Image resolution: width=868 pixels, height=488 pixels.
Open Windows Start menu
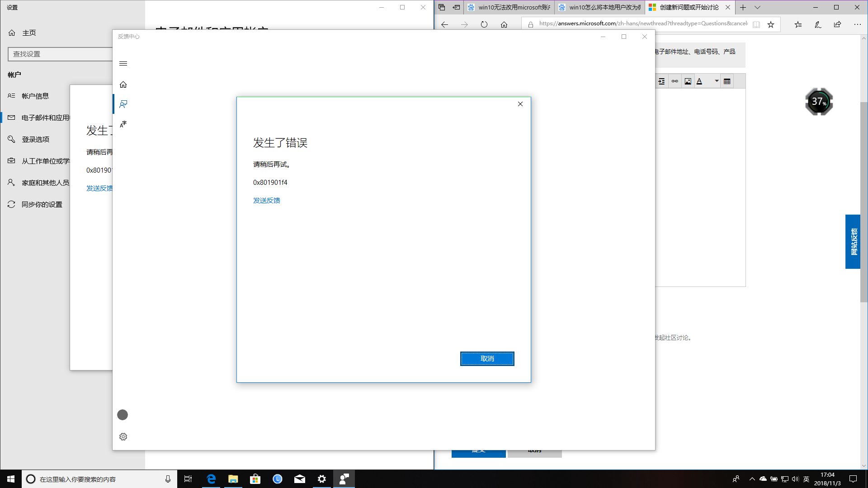point(11,479)
